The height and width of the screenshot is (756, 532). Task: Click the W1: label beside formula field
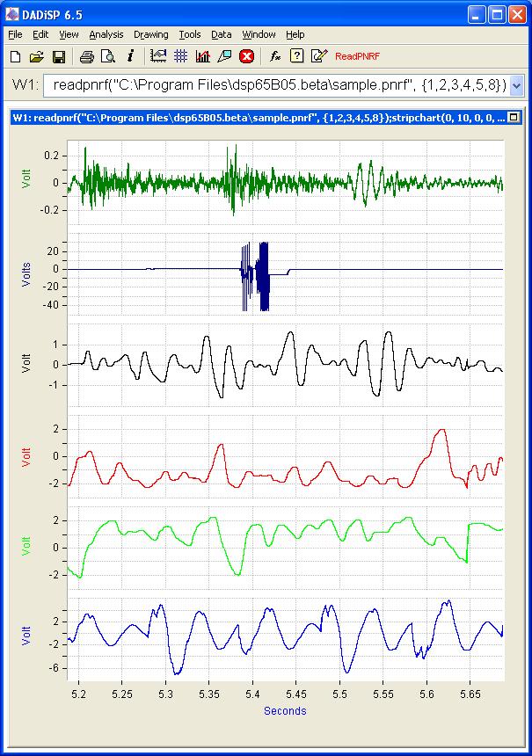coord(26,85)
